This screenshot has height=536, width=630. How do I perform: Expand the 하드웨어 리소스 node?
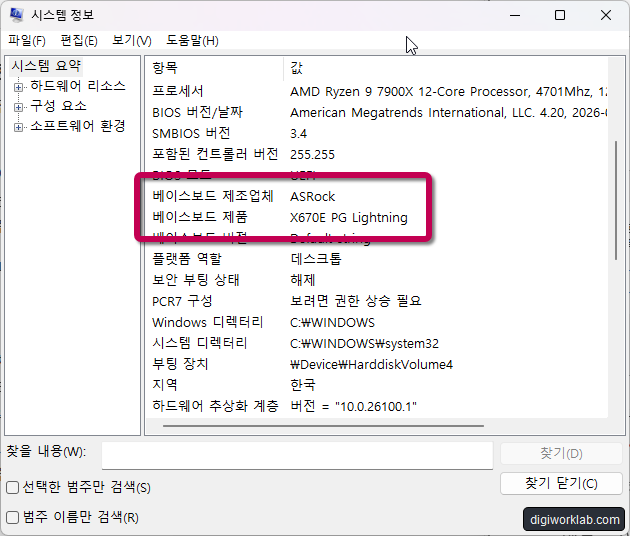(x=18, y=87)
